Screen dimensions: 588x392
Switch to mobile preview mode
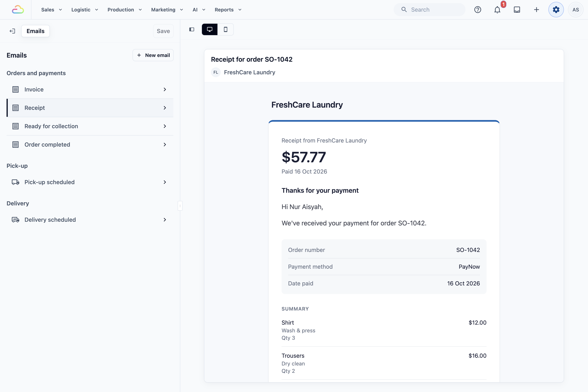[225, 29]
